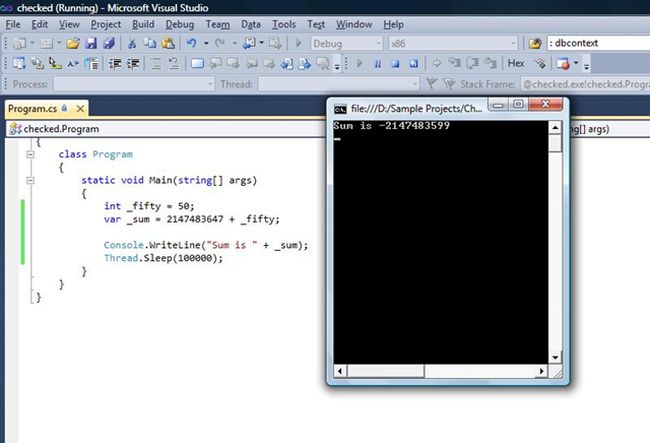Open the New Project dropdown arrow
Viewport: 650px width, 443px height.
coord(32,43)
